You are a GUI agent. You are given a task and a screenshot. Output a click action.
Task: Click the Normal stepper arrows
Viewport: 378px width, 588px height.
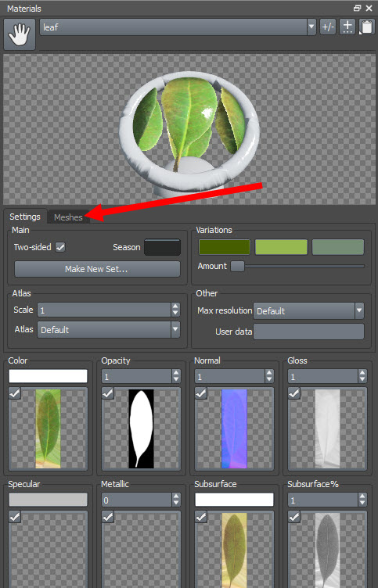click(269, 377)
